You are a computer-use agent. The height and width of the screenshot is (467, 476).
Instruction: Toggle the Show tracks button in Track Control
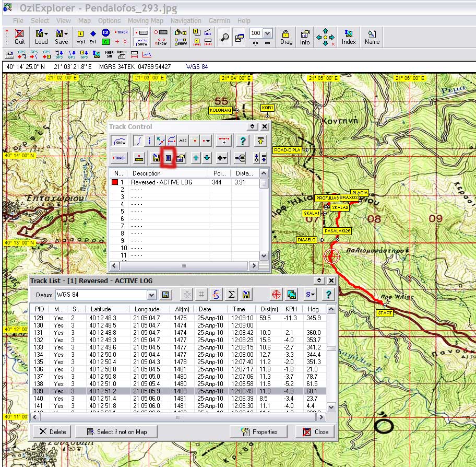click(120, 141)
